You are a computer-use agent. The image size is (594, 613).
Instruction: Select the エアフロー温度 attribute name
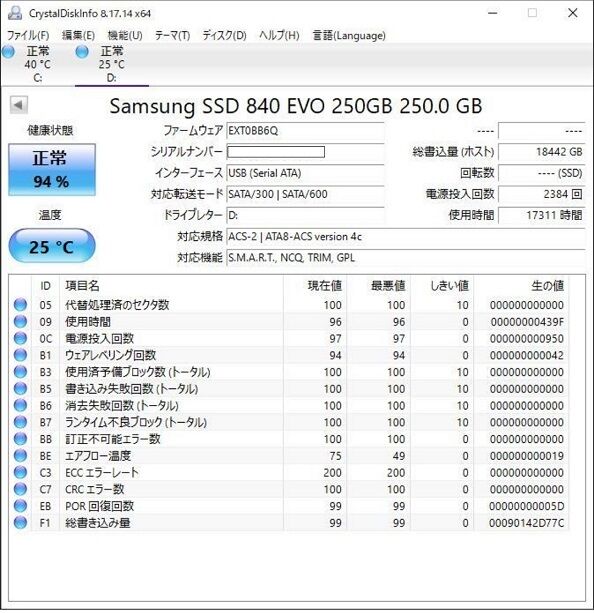point(98,456)
